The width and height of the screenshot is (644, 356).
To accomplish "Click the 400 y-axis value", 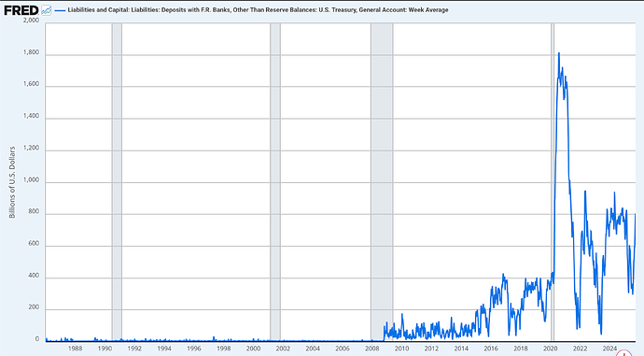I will 35,276.
